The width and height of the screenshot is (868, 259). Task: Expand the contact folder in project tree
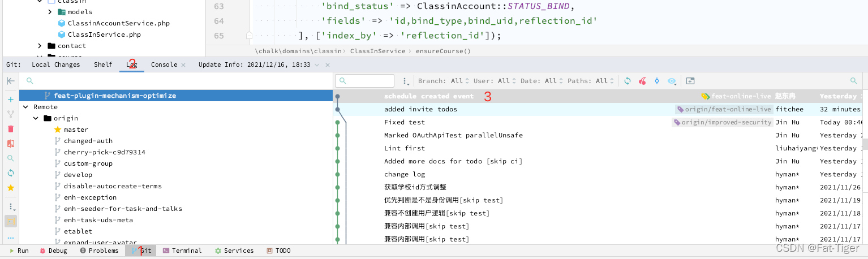click(40, 46)
